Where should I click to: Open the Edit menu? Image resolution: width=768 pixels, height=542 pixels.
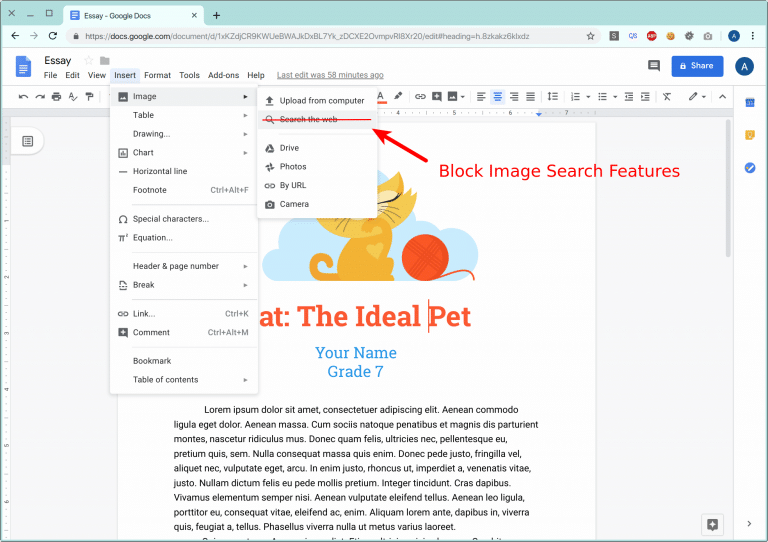tap(72, 75)
